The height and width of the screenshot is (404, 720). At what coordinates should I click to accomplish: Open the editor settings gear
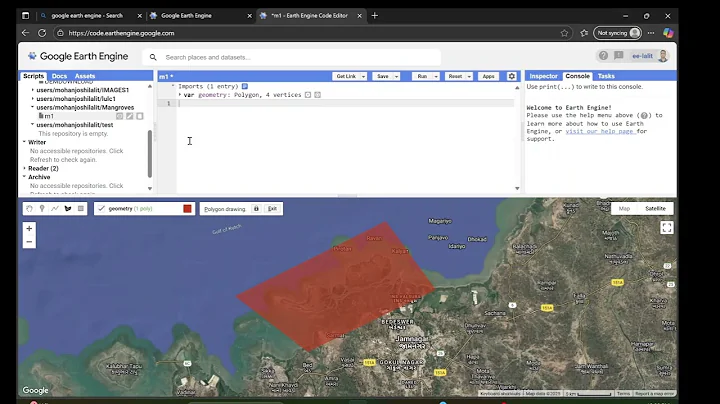pyautogui.click(x=512, y=76)
